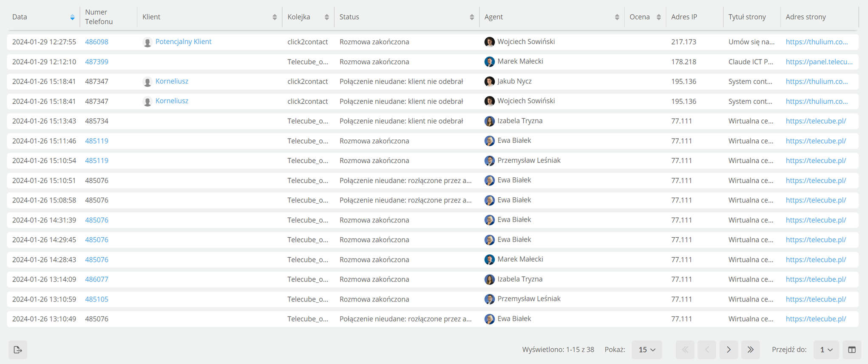The width and height of the screenshot is (868, 364).
Task: Click IP address 178.218
Action: [684, 62]
